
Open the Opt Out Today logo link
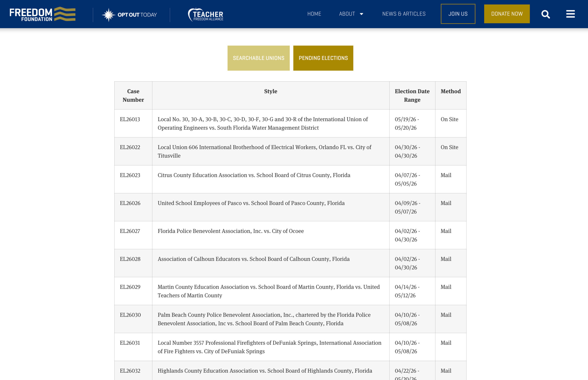[x=129, y=15]
